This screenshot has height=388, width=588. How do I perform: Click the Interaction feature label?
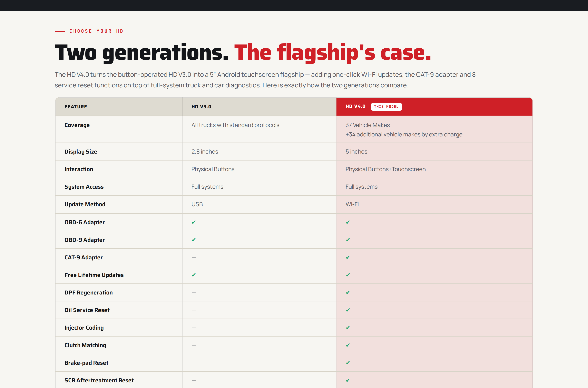click(79, 169)
